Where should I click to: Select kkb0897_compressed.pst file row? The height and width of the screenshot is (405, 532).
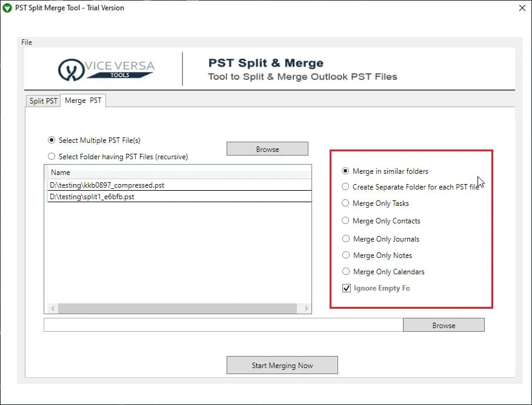[179, 185]
